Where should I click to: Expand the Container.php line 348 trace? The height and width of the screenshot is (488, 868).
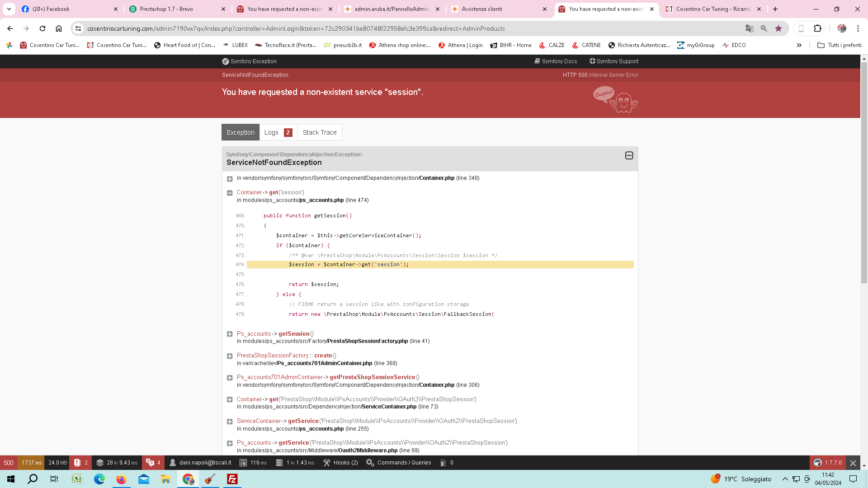tap(230, 179)
